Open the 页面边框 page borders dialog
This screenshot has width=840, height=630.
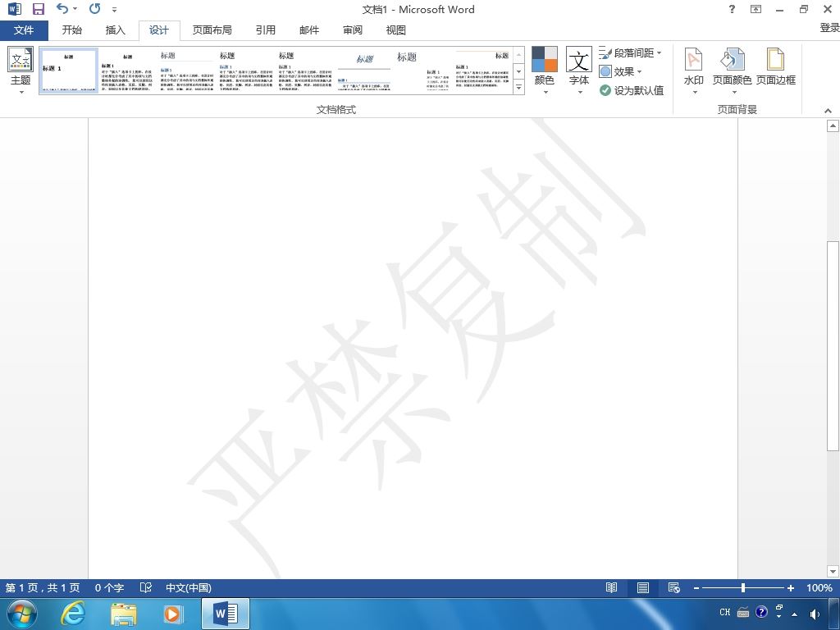pyautogui.click(x=776, y=67)
